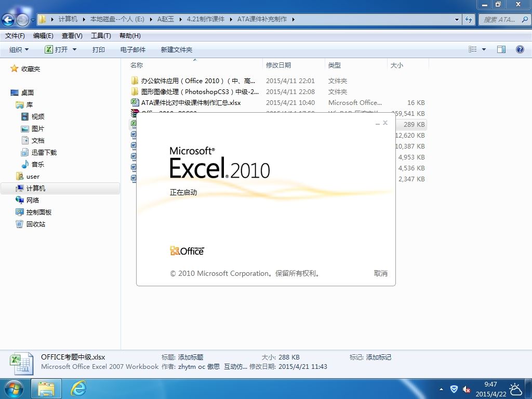Screen dimensions: 532x399
Task: Click the magnifier search icon
Action: [525, 20]
